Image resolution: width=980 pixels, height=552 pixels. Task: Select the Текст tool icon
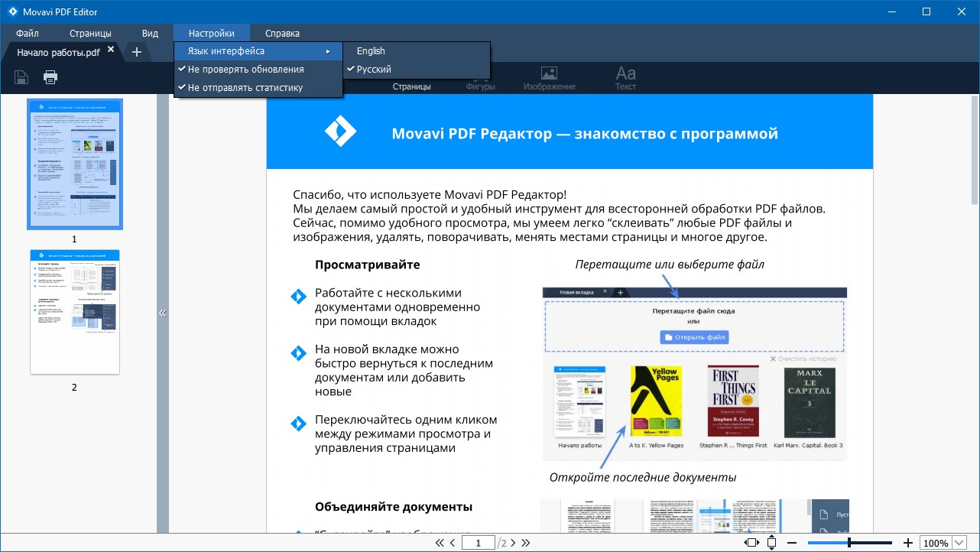(x=625, y=79)
